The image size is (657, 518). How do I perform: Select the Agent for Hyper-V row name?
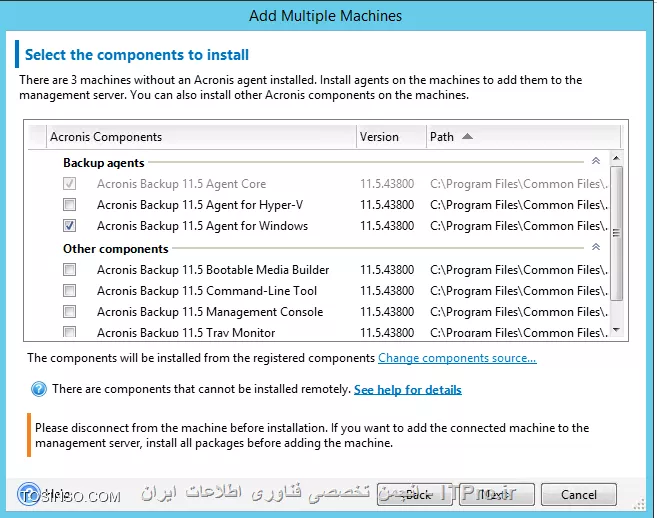coord(200,205)
